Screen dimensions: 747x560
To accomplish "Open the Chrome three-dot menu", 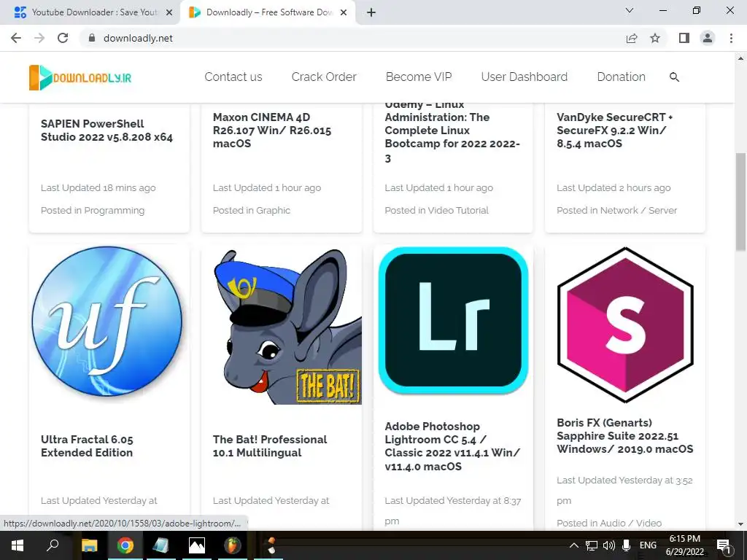I will 731,38.
